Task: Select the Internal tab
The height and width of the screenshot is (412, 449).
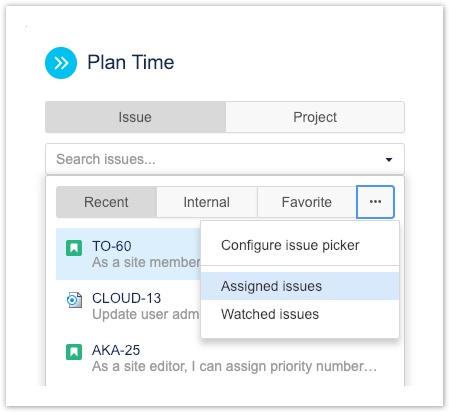Action: click(x=207, y=202)
